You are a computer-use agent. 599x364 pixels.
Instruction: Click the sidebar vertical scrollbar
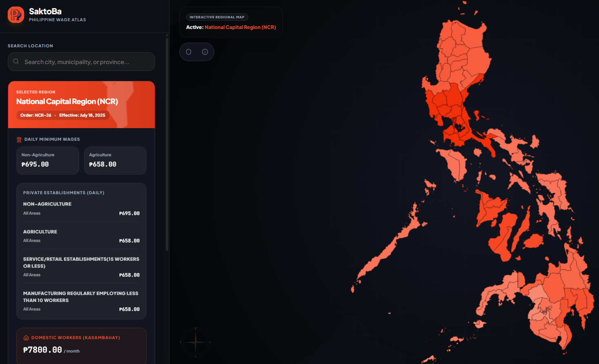tap(167, 143)
